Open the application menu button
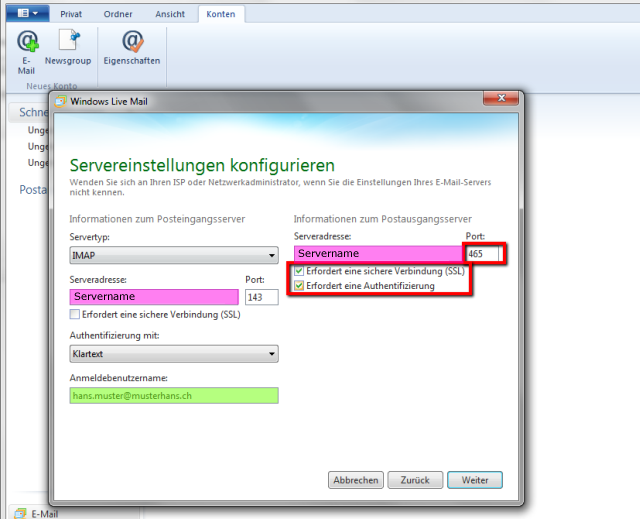This screenshot has width=640, height=519. coord(26,14)
